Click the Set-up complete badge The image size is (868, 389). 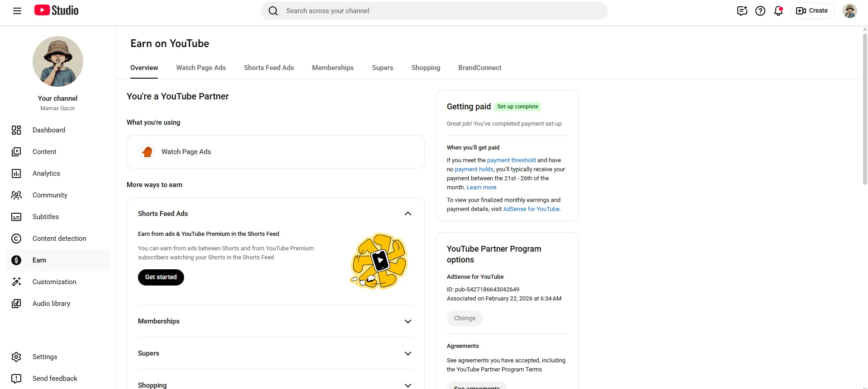click(517, 107)
